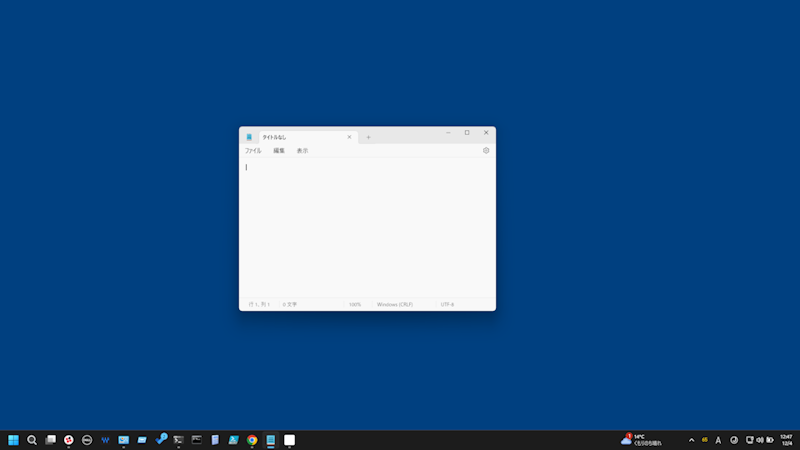The height and width of the screenshot is (450, 800).
Task: Click the line and column status entry
Action: point(259,305)
